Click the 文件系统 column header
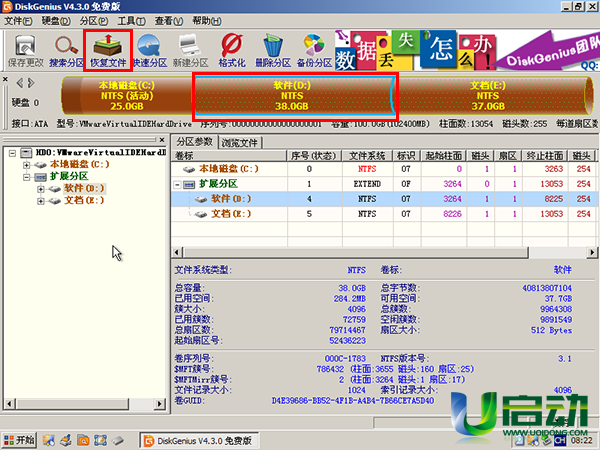The image size is (600, 450). (x=367, y=156)
